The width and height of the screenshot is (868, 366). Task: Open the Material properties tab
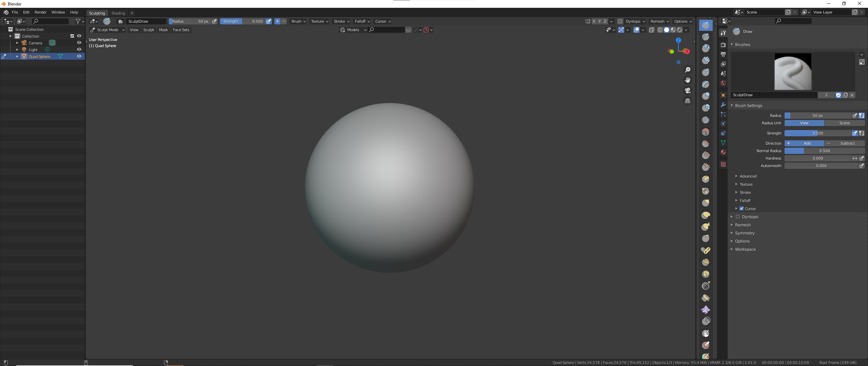click(723, 152)
